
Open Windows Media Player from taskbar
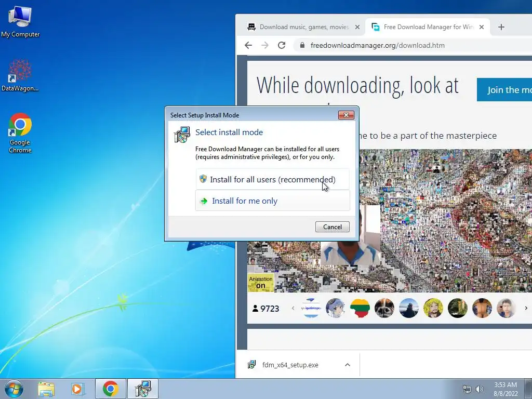(x=77, y=389)
